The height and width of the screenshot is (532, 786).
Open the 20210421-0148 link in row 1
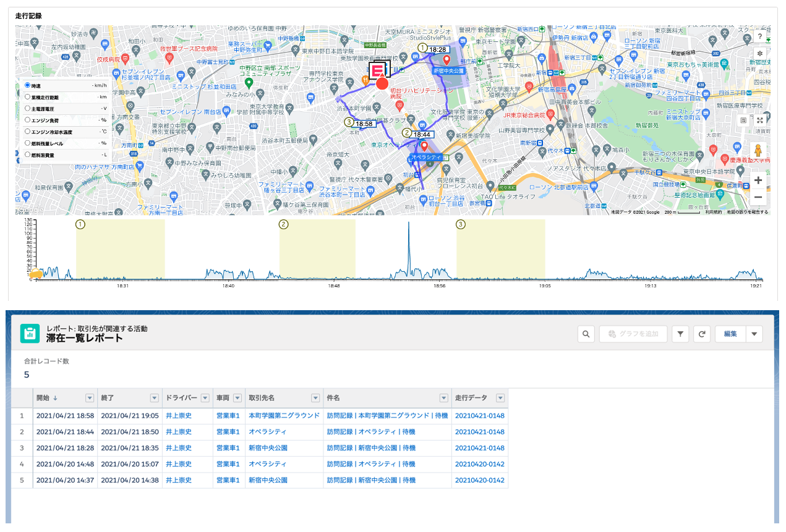(x=480, y=416)
